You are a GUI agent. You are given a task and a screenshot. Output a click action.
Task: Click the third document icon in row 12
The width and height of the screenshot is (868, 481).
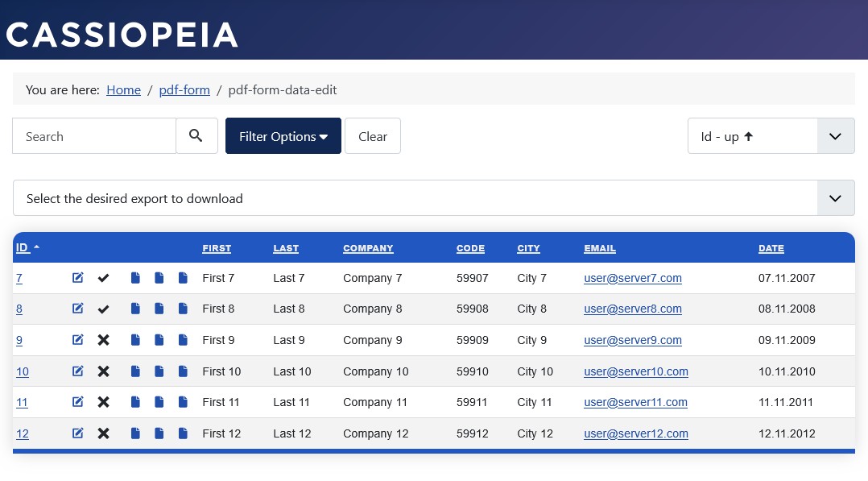click(x=183, y=433)
